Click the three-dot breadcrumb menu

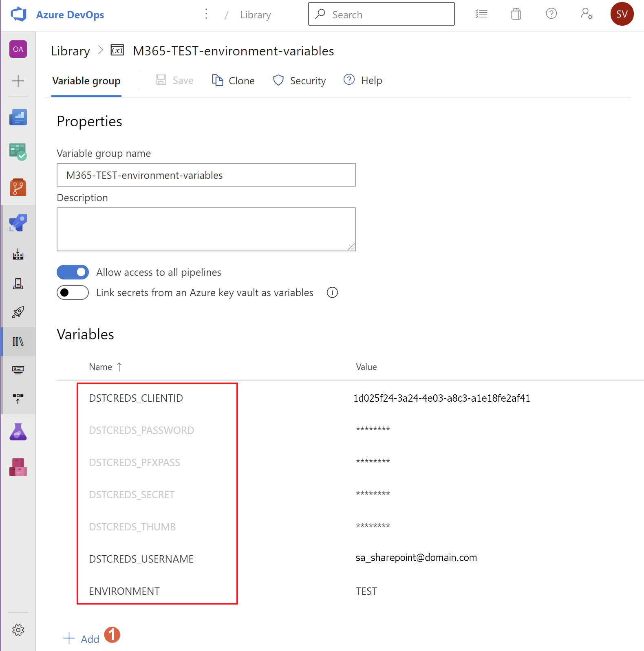click(x=206, y=14)
